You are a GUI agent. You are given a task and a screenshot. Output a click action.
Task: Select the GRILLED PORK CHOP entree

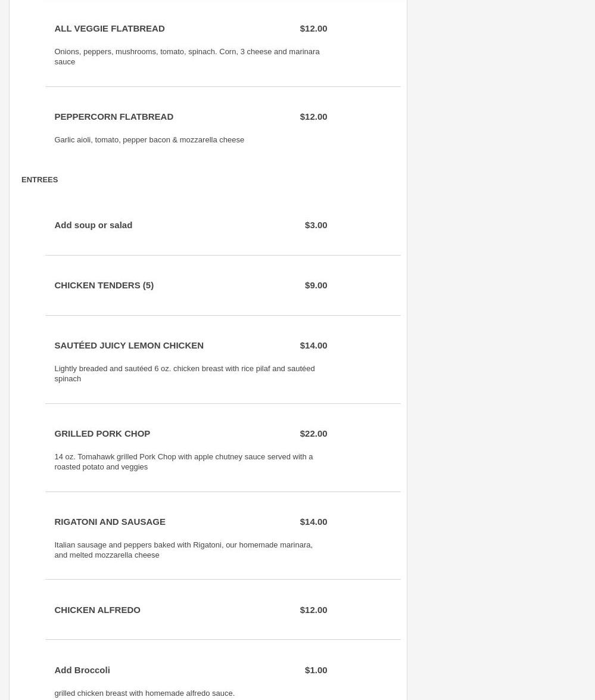(x=102, y=434)
